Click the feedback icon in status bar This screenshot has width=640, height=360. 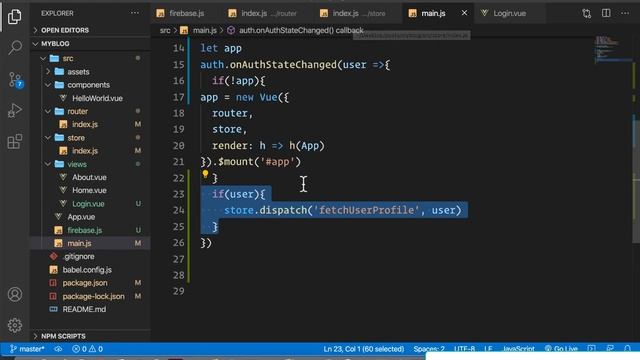610,349
